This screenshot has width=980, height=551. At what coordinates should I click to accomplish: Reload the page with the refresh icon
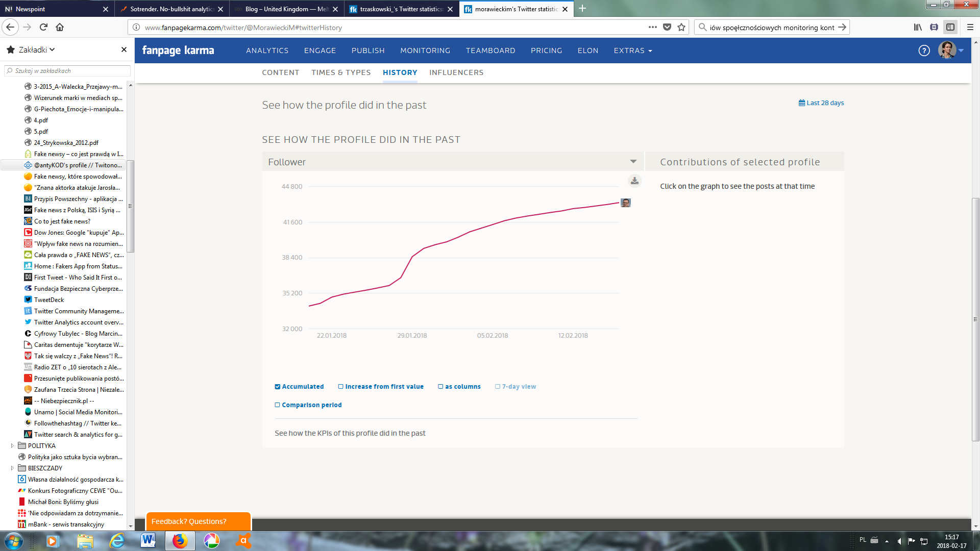point(43,28)
